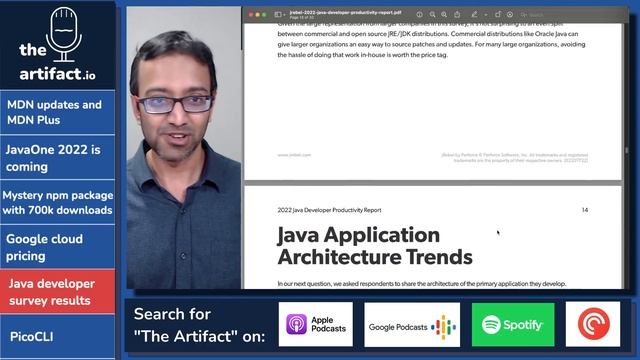Zoom in the PDF in Preview
Screen dimensions: 640x360
coord(444,14)
